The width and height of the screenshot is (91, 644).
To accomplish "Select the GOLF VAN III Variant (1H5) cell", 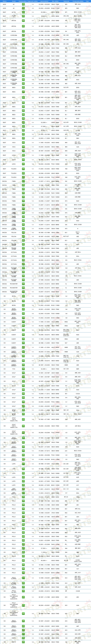I will tap(13, 419).
